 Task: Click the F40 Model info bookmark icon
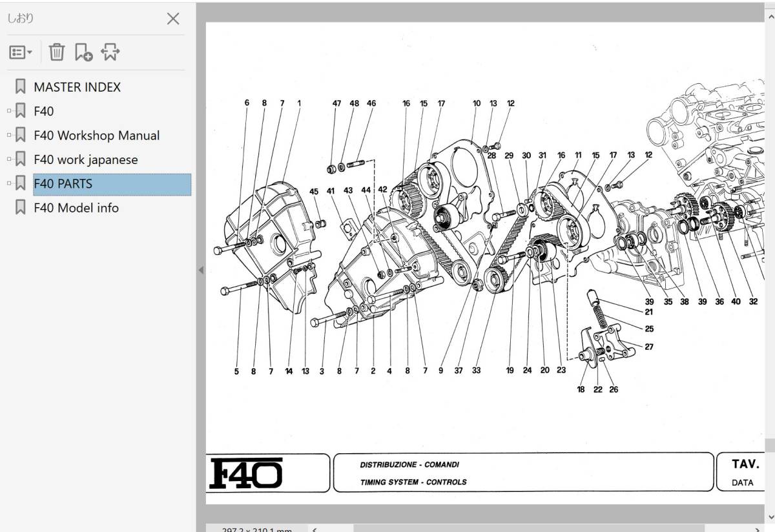pyautogui.click(x=20, y=207)
